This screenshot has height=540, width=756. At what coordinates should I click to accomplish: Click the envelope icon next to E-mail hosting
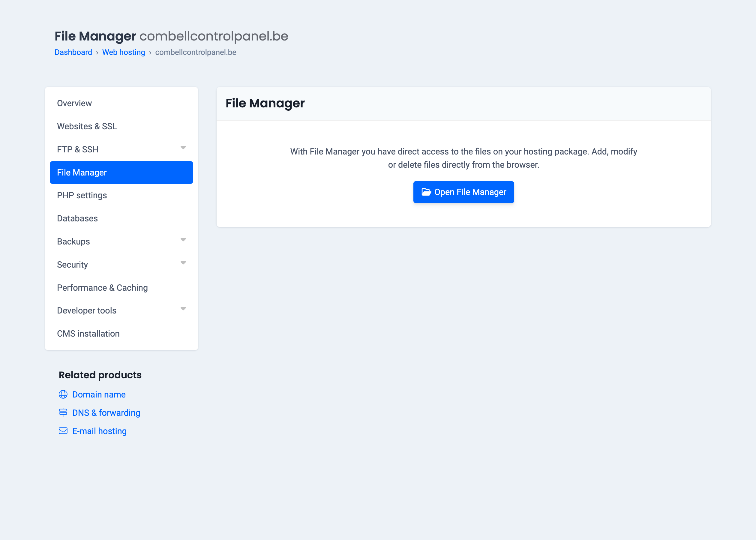(x=63, y=431)
